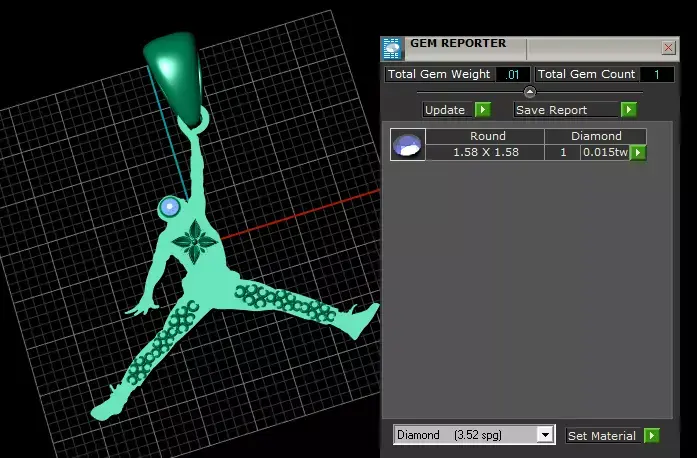Click the GEM REPORTER title text
Image resolution: width=697 pixels, height=458 pixels.
tap(458, 43)
